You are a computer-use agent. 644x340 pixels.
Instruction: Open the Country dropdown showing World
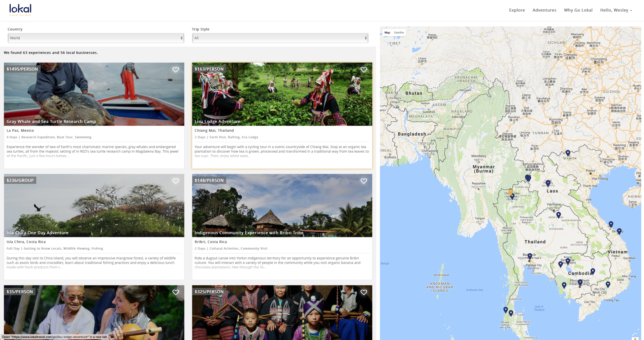[96, 38]
